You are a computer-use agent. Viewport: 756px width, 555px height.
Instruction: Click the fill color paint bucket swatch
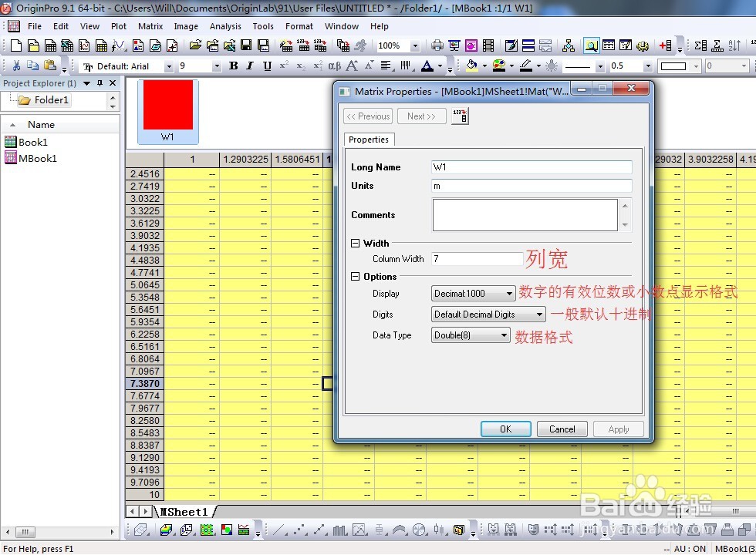[x=472, y=66]
